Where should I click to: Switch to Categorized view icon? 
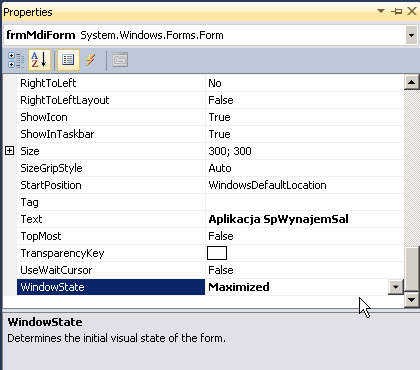click(16, 60)
